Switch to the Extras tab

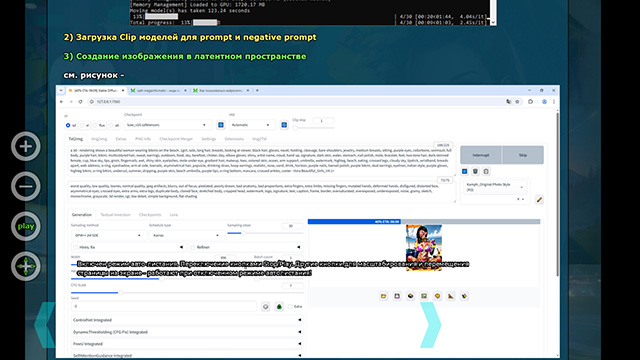[x=121, y=139]
